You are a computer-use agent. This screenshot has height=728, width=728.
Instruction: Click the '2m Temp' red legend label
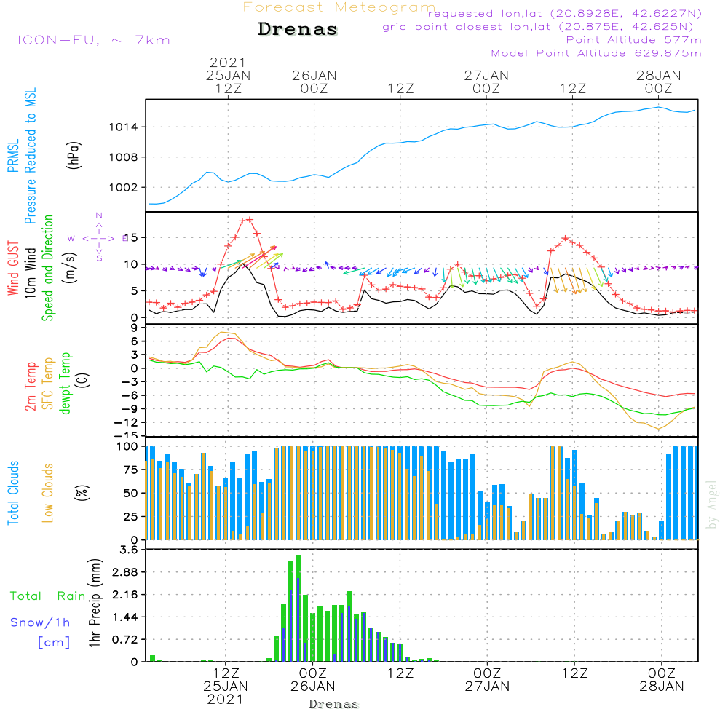pos(30,387)
